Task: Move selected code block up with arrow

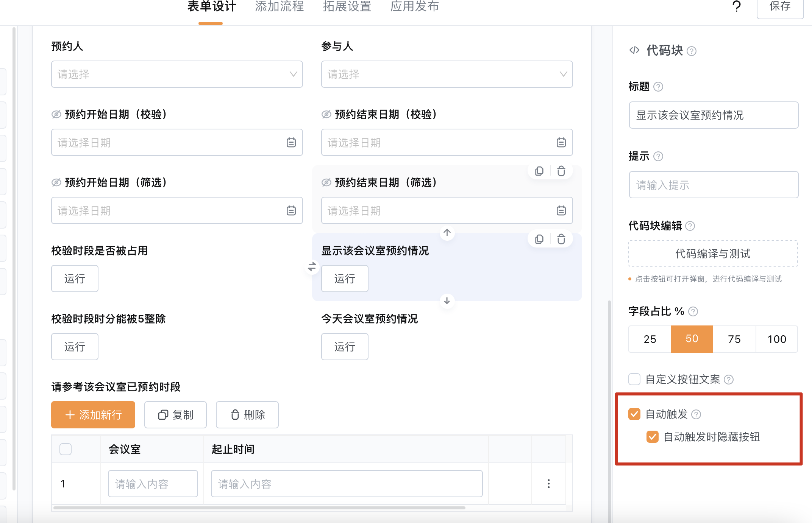Action: [447, 232]
